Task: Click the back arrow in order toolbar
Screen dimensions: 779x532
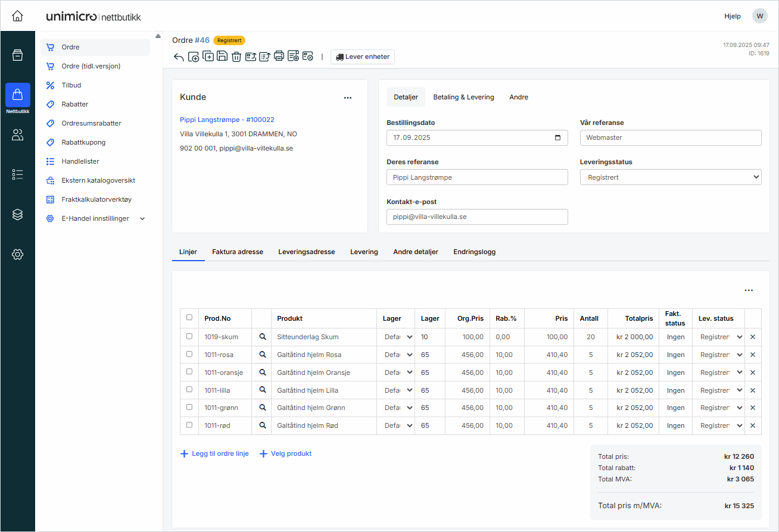Action: pos(179,57)
